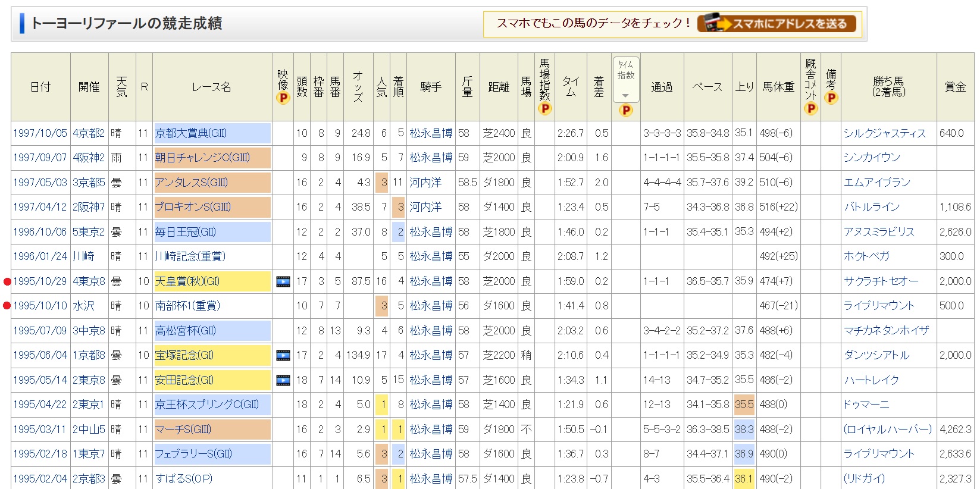
Task: Open winner link マチカネタンホイザ
Action: point(887,331)
